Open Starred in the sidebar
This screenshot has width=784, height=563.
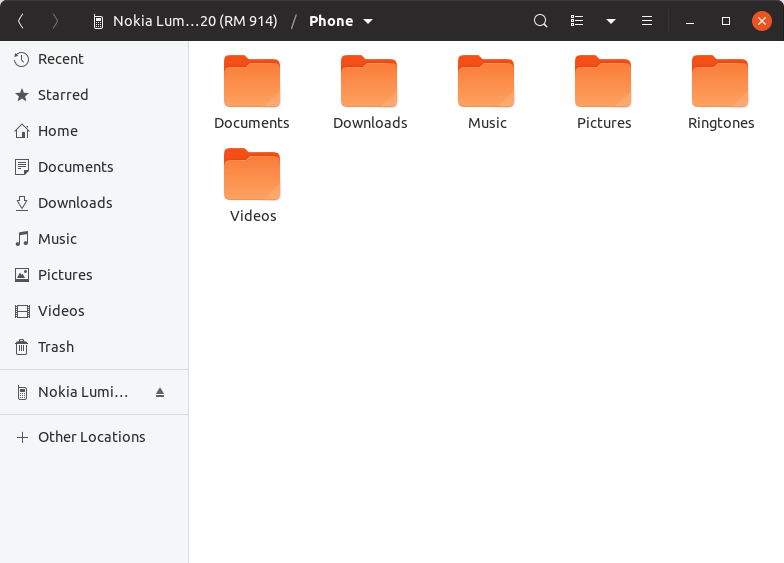(62, 95)
